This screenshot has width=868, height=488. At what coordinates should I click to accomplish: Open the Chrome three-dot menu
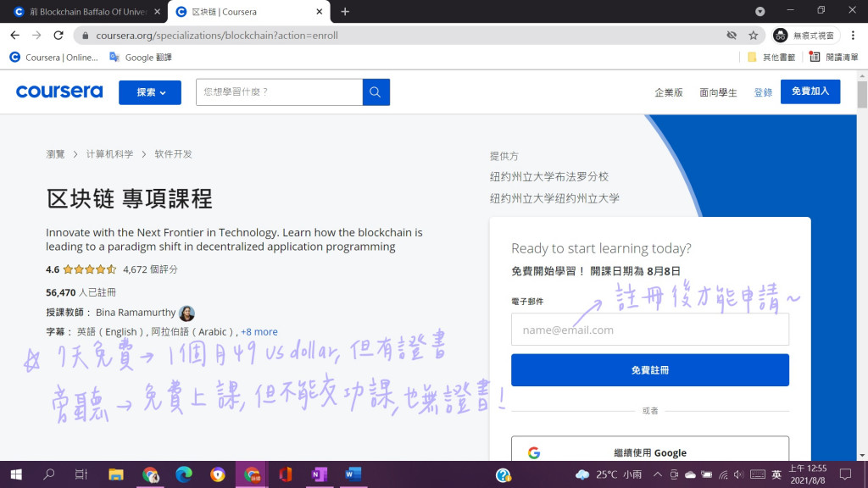tap(853, 36)
